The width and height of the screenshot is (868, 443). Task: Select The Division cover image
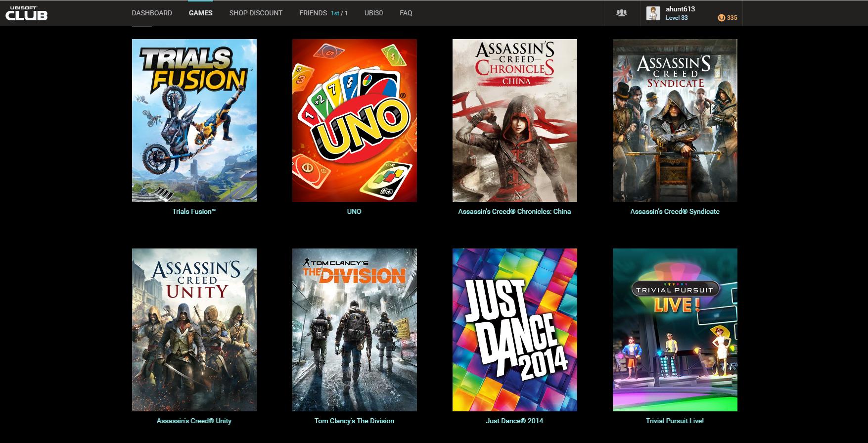pyautogui.click(x=355, y=330)
